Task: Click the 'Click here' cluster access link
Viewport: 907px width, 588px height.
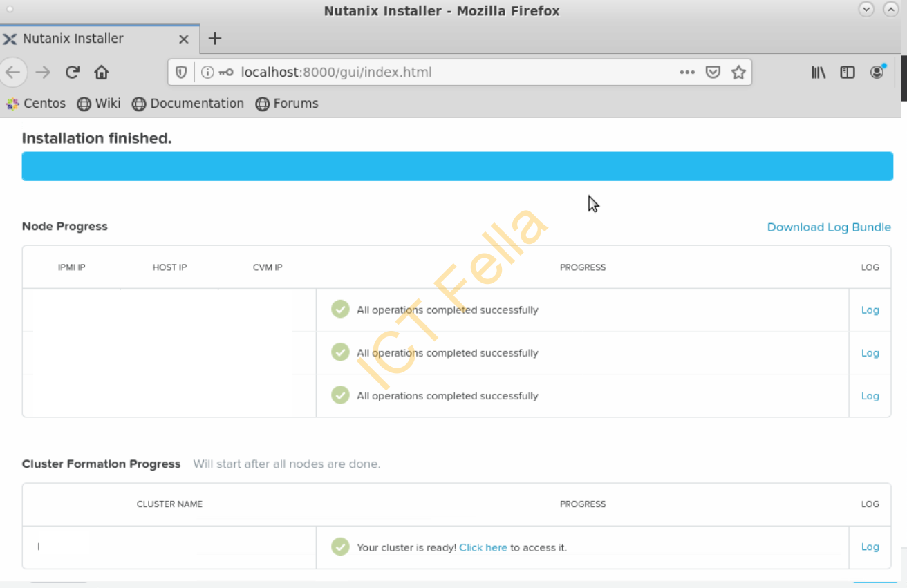Action: pos(483,547)
